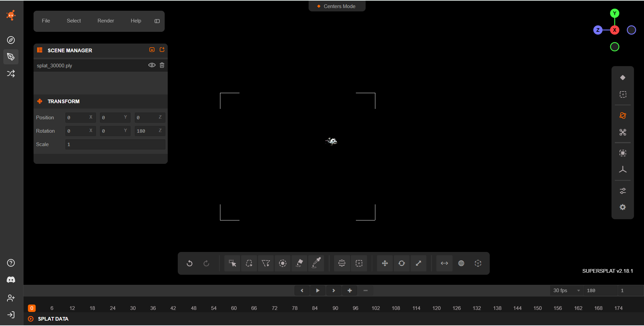Select the box selection tool
Image resolution: width=644 pixels, height=326 pixels.
(359, 263)
